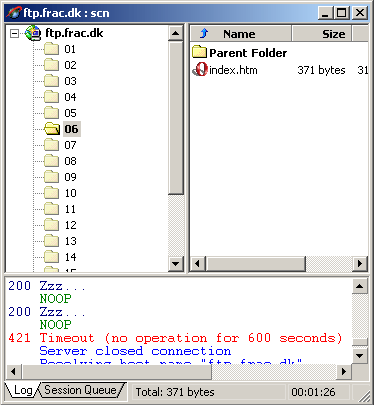The image size is (374, 405).
Task: Click the log pane scroll up arrow
Action: pos(360,286)
